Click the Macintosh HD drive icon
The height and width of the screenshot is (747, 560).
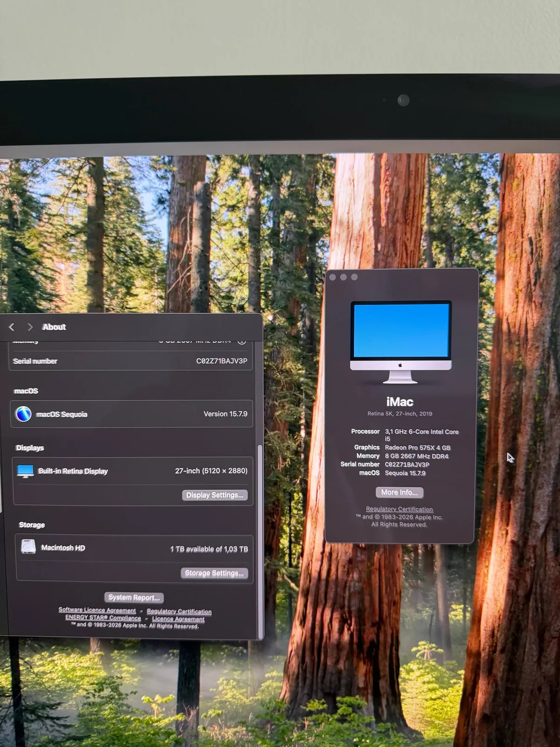click(x=28, y=547)
